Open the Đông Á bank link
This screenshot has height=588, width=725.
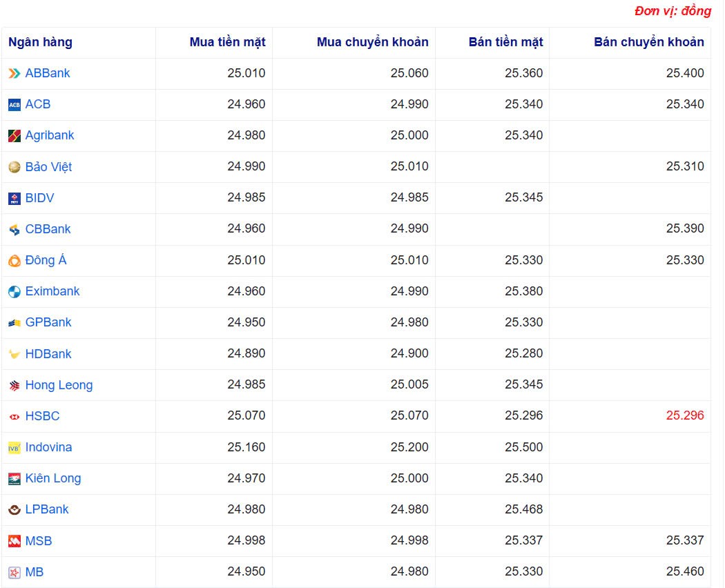46,260
